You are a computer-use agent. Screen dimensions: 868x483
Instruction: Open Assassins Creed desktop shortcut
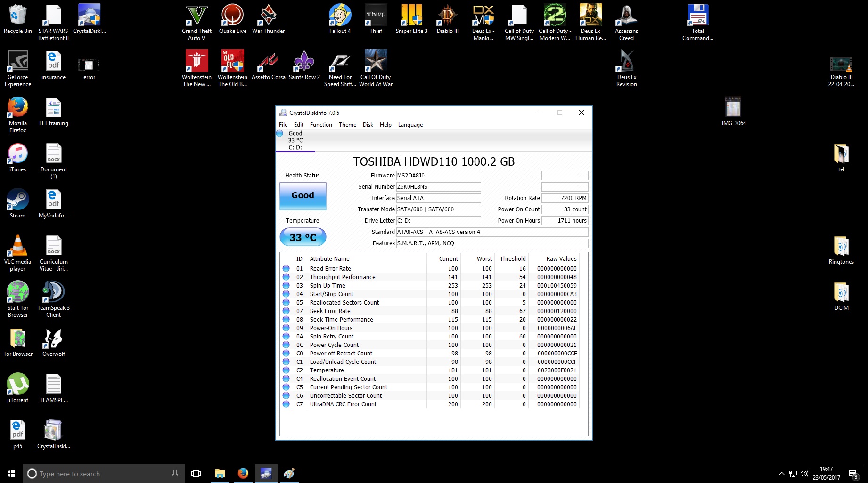(626, 23)
